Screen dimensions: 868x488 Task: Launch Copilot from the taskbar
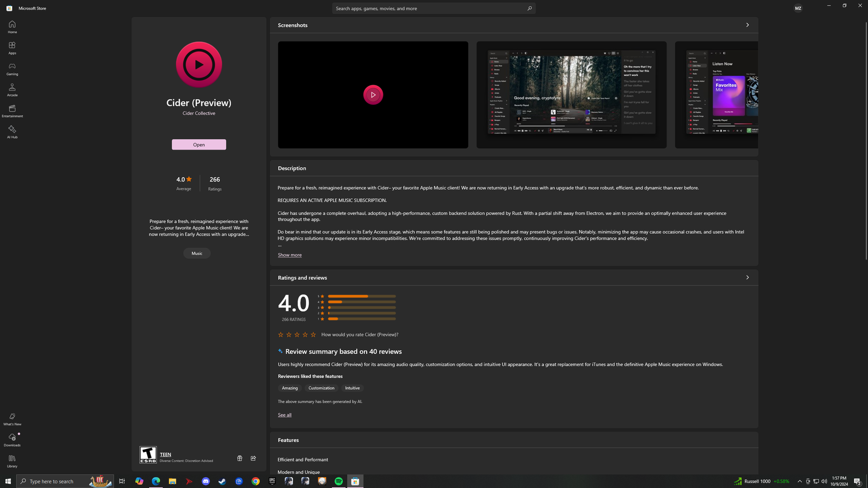coord(139,481)
